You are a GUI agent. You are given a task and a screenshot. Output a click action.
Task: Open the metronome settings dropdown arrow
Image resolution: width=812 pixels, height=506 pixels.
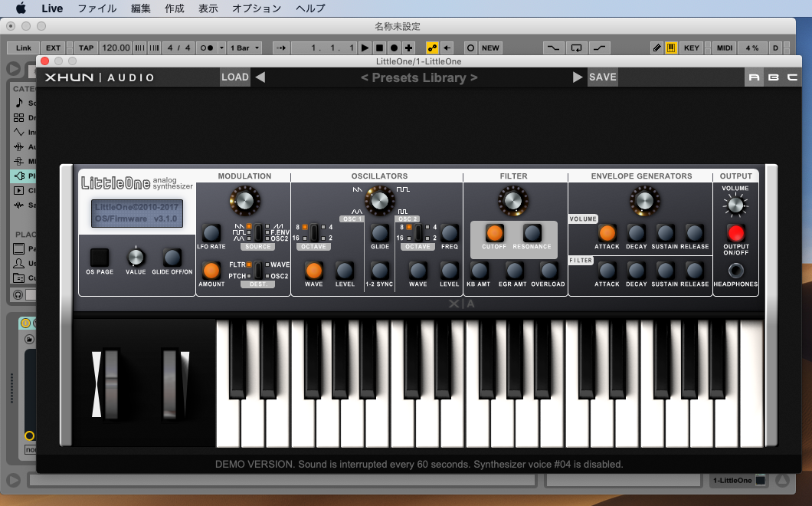221,48
